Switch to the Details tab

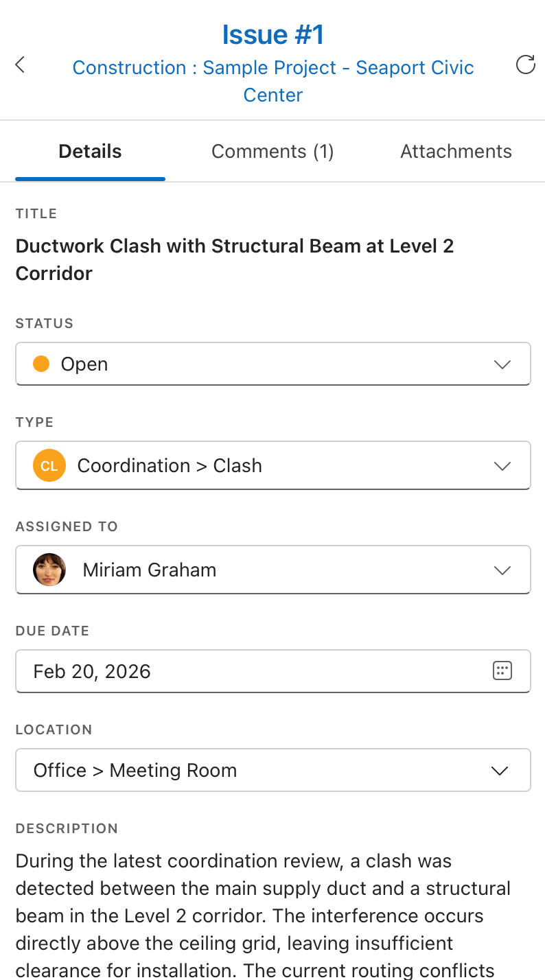click(x=90, y=152)
